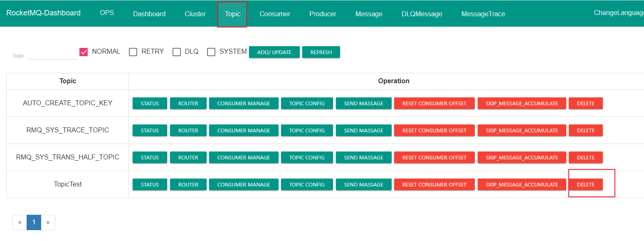Select the Topic tab

[x=233, y=14]
